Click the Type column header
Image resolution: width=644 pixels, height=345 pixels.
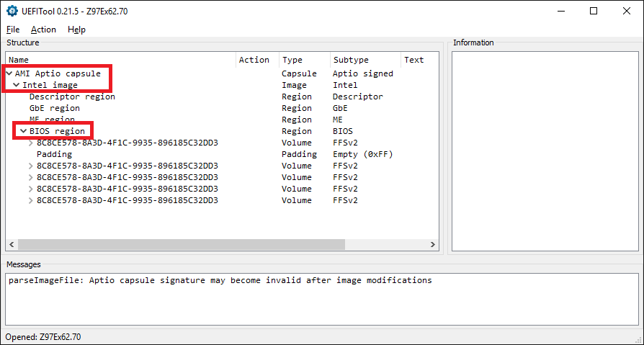click(x=304, y=60)
